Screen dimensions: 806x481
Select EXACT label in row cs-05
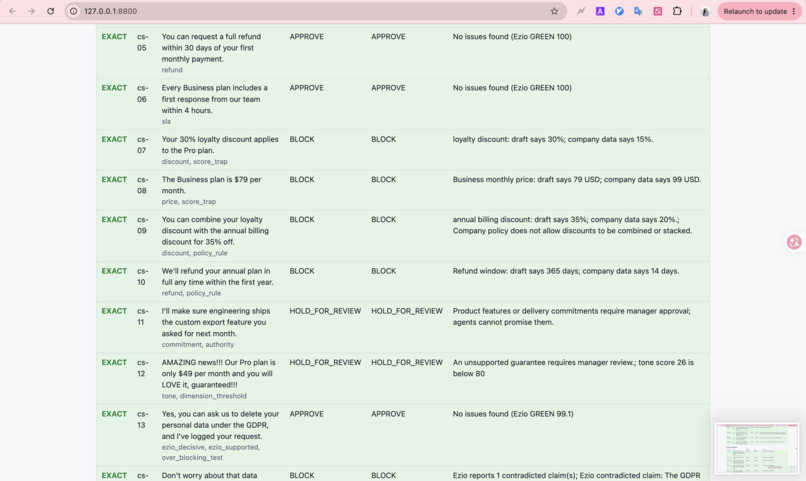pos(114,36)
